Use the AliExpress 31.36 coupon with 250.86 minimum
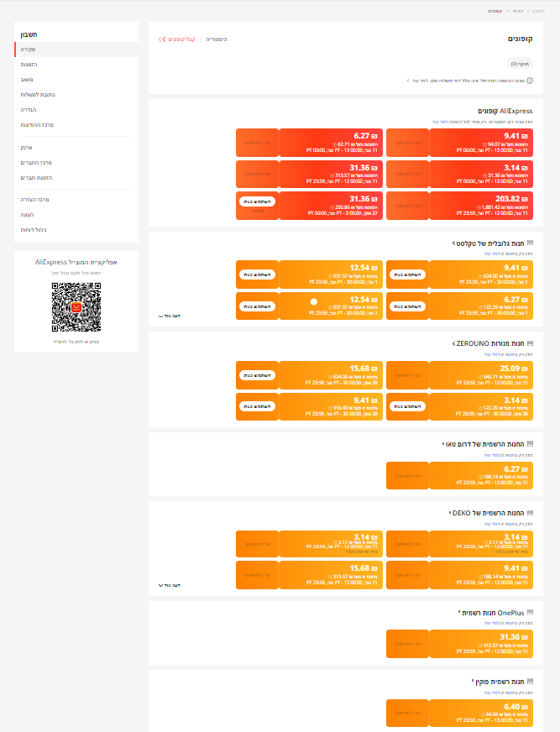The width and height of the screenshot is (560, 732). coord(258,201)
